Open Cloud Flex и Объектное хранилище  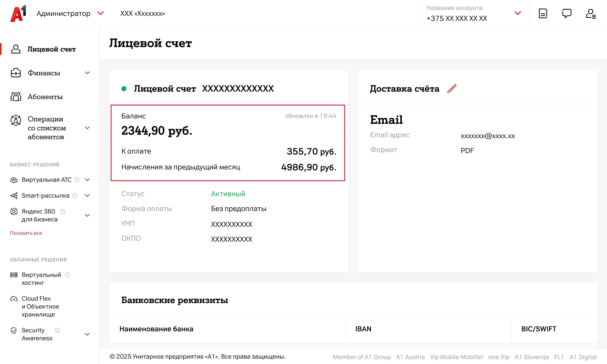pyautogui.click(x=40, y=306)
